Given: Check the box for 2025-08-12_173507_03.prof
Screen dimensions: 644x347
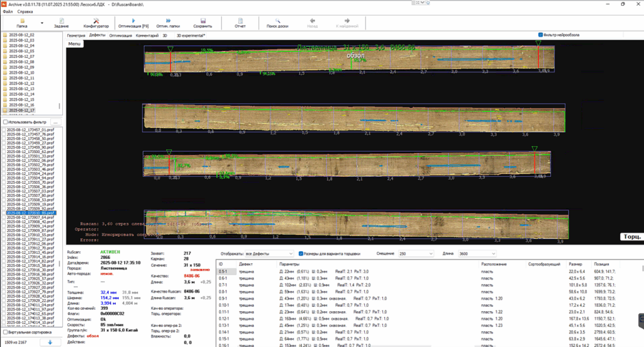Looking at the screenshot, I should coord(4,191).
